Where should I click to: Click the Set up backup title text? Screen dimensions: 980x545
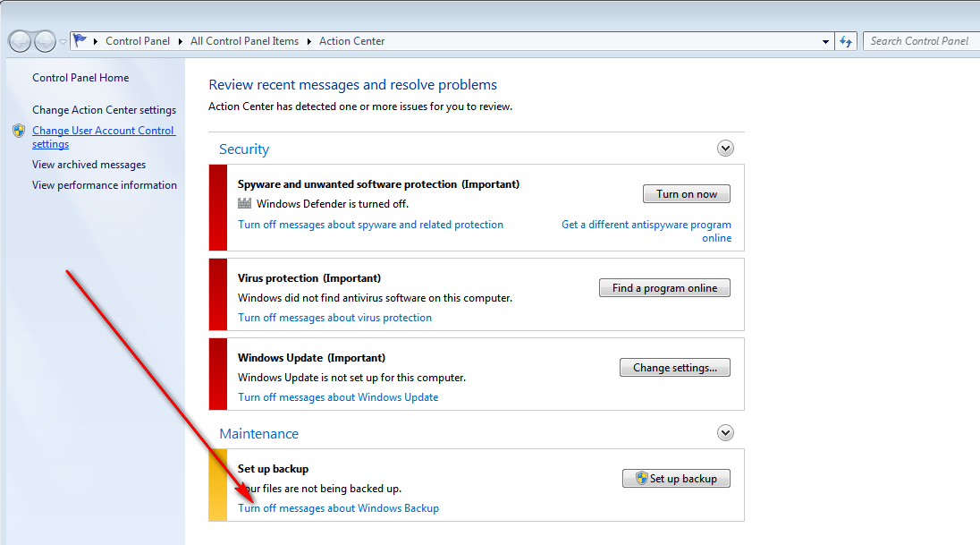point(273,469)
